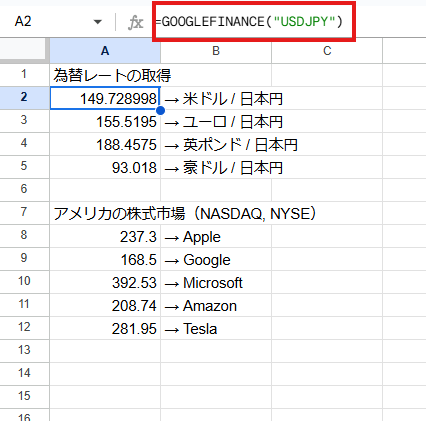Click the Google label cell

point(216,259)
